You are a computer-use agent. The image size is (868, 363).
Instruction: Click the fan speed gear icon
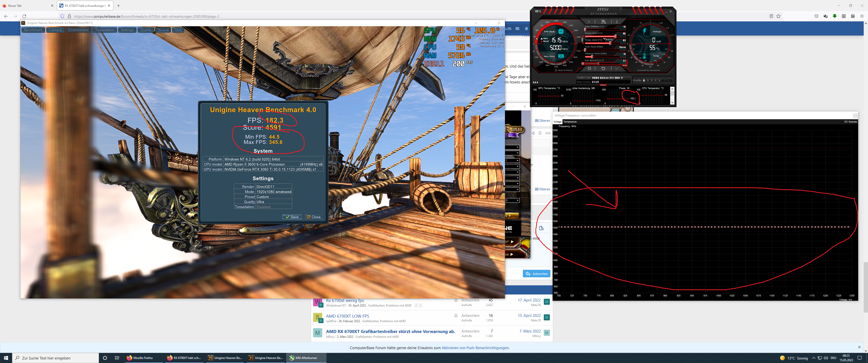pyautogui.click(x=583, y=64)
